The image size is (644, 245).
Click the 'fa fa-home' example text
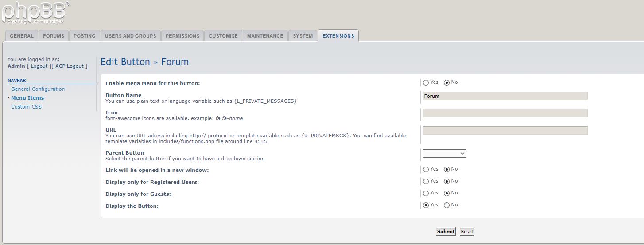click(229, 118)
